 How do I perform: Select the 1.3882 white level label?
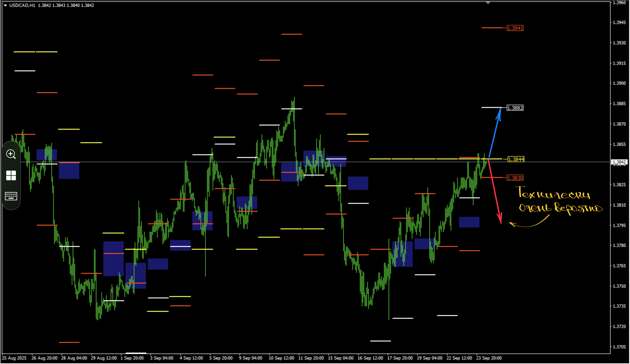tap(515, 108)
